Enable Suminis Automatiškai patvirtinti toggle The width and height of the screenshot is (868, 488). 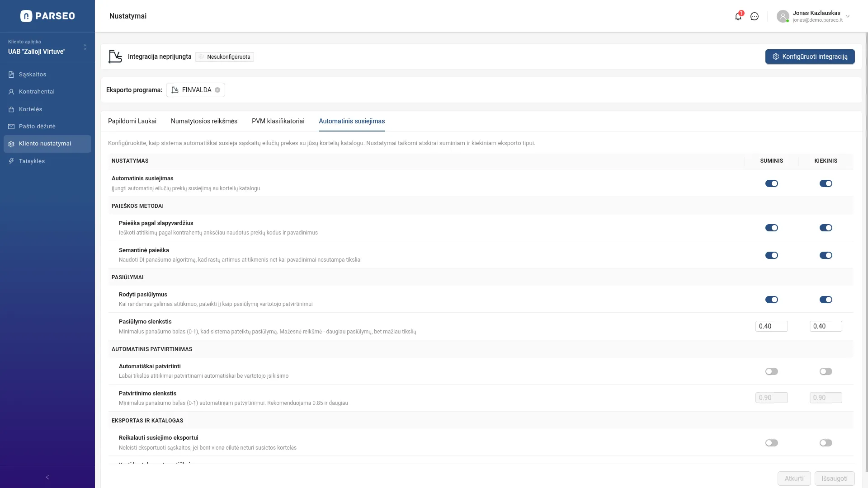coord(771,371)
